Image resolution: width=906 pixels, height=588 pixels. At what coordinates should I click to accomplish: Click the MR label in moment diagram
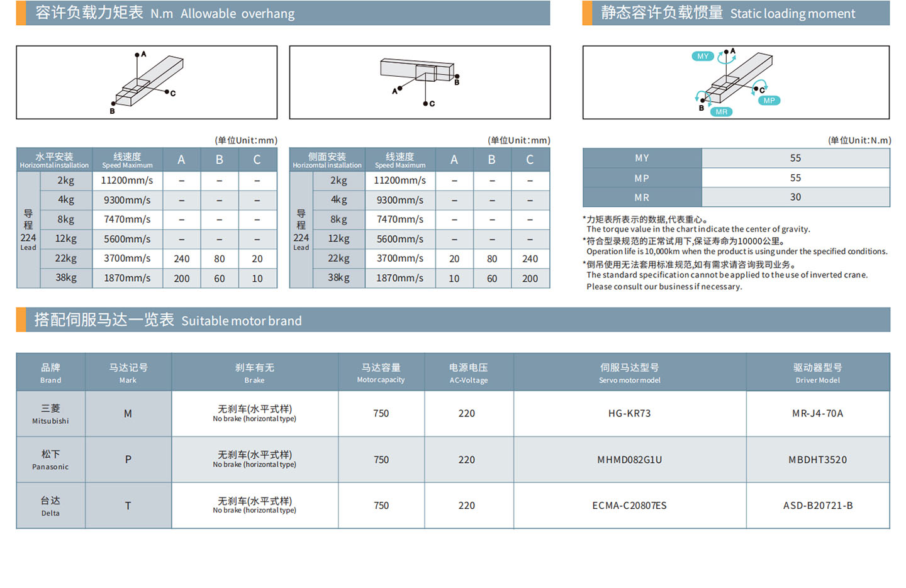[722, 112]
